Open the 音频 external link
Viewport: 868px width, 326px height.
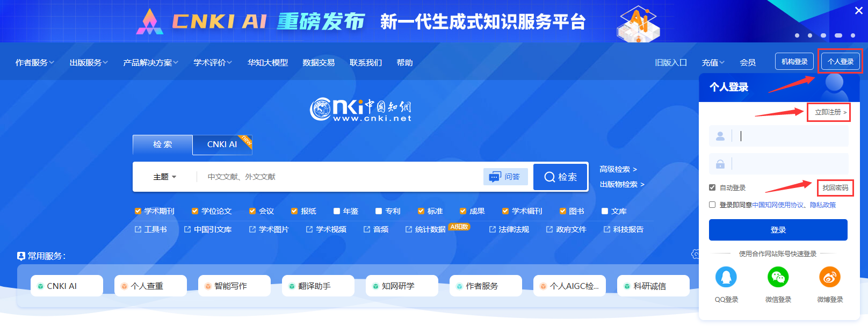click(376, 229)
